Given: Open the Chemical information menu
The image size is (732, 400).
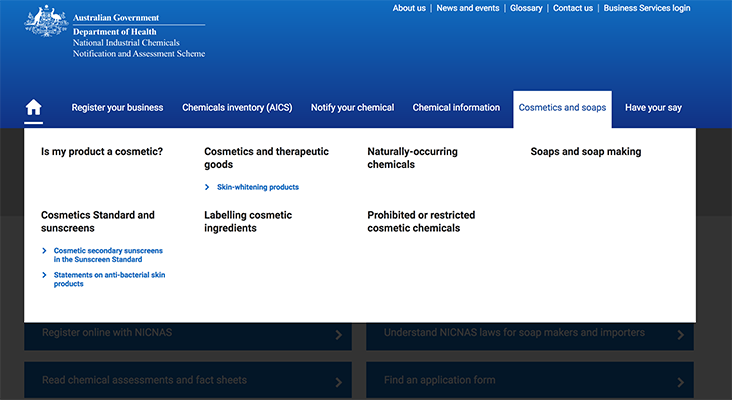Looking at the screenshot, I should click(456, 108).
